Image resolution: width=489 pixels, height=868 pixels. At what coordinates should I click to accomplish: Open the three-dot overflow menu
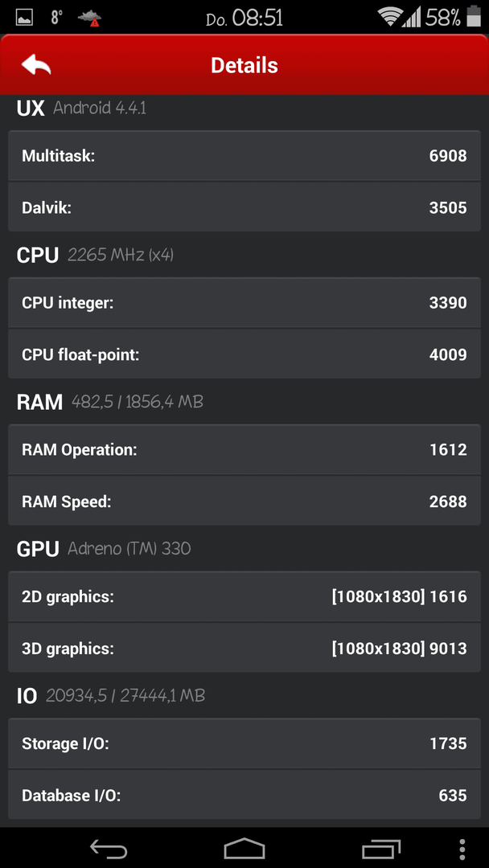(462, 849)
